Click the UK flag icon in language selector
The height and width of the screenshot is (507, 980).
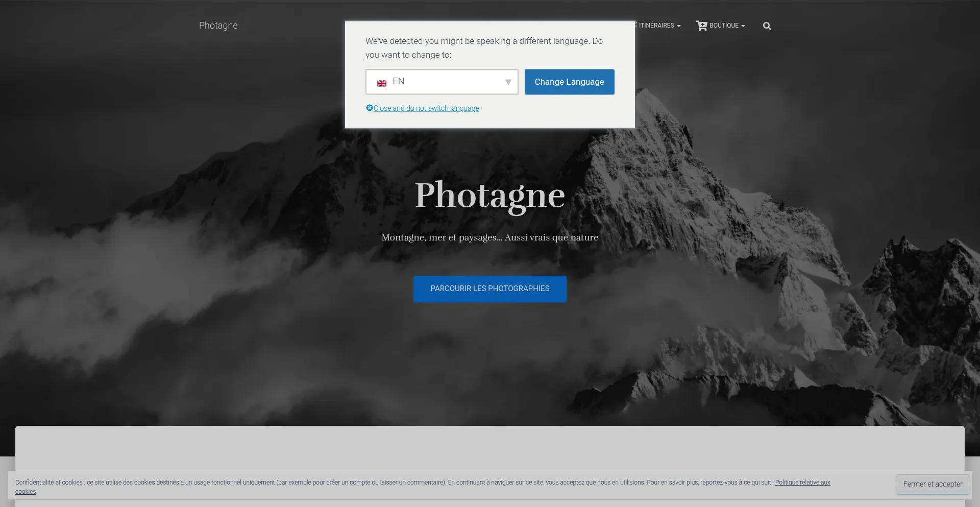tap(382, 83)
